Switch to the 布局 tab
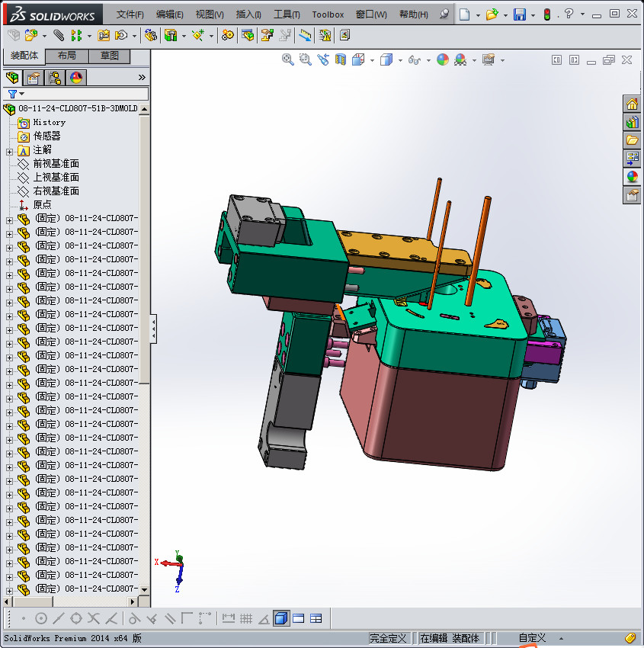644x648 pixels. coord(66,56)
